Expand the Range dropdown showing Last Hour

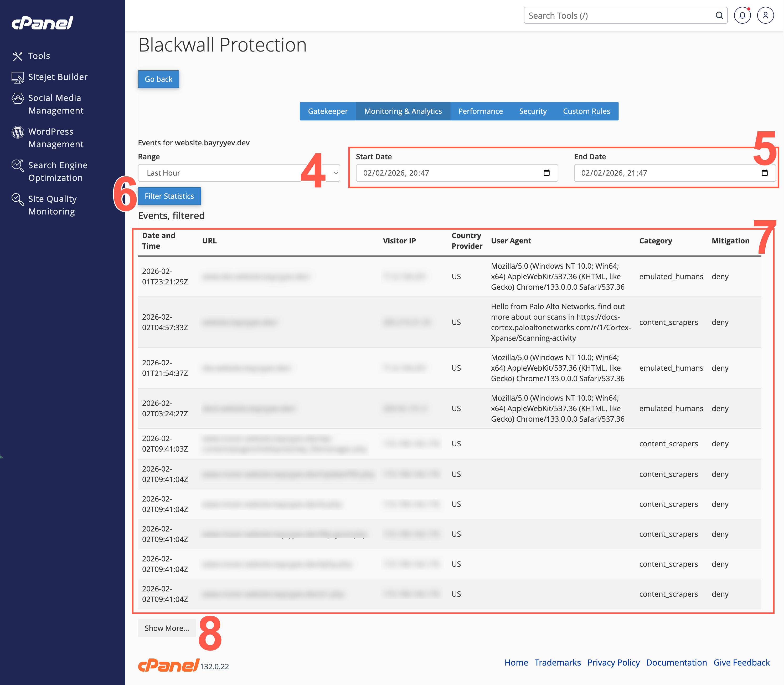click(x=239, y=173)
